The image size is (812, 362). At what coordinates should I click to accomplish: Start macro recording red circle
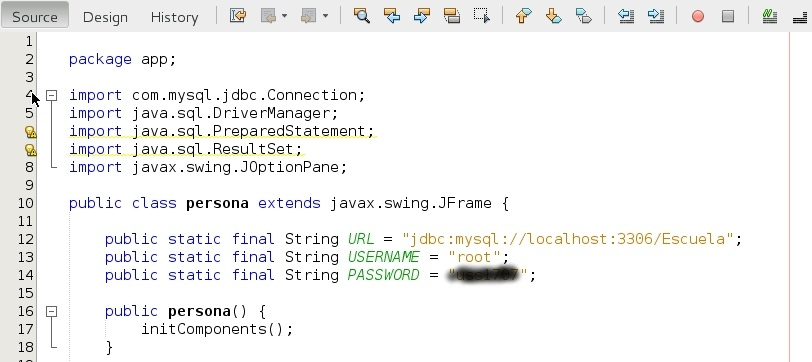point(698,17)
